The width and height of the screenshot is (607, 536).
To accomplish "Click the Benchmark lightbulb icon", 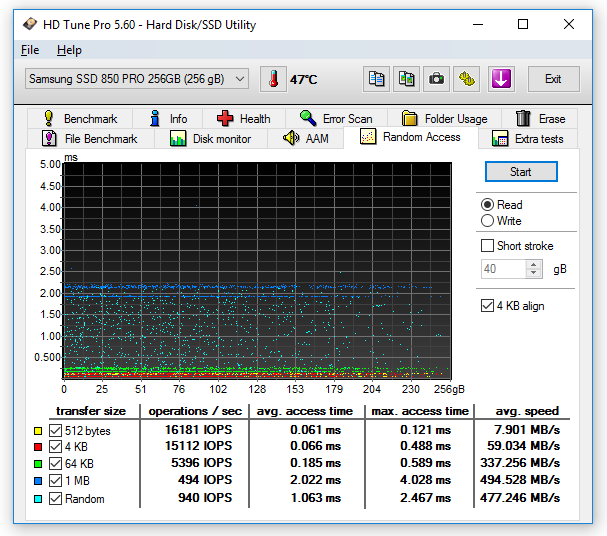I will pos(48,118).
